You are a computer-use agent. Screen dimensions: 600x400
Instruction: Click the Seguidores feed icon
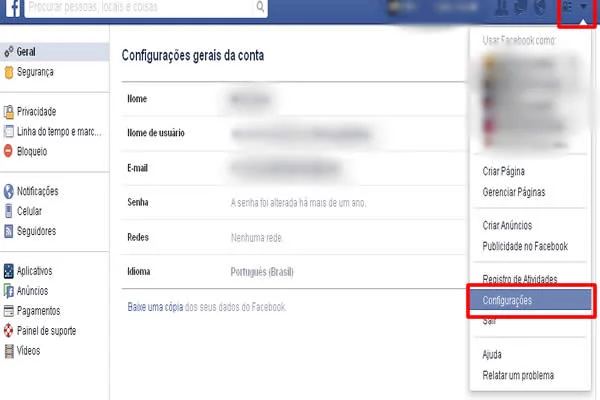click(x=8, y=231)
